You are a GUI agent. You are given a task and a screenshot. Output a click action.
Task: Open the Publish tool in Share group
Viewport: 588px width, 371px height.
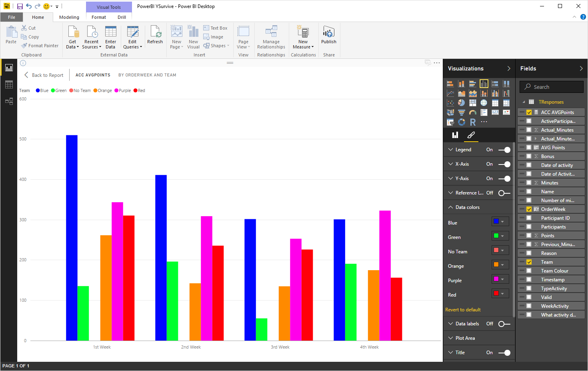(328, 36)
